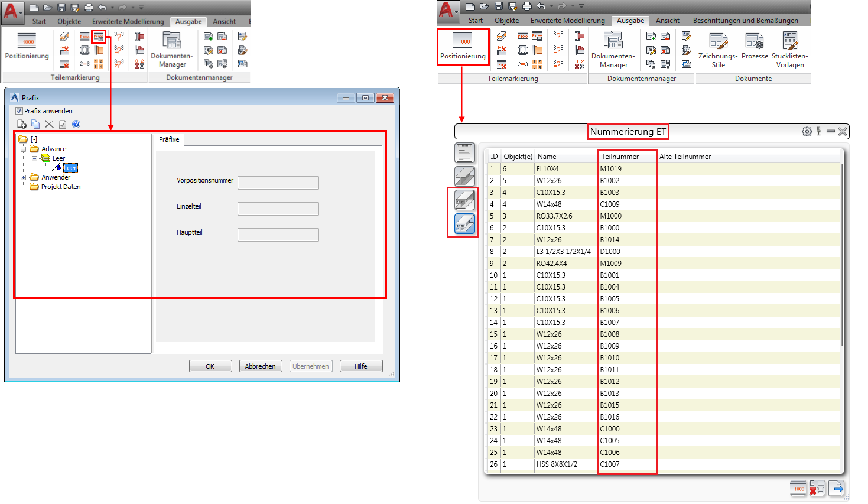Image resolution: width=868 pixels, height=504 pixels.
Task: Click the notepad list icon in Nummerierung panel
Action: 465,152
